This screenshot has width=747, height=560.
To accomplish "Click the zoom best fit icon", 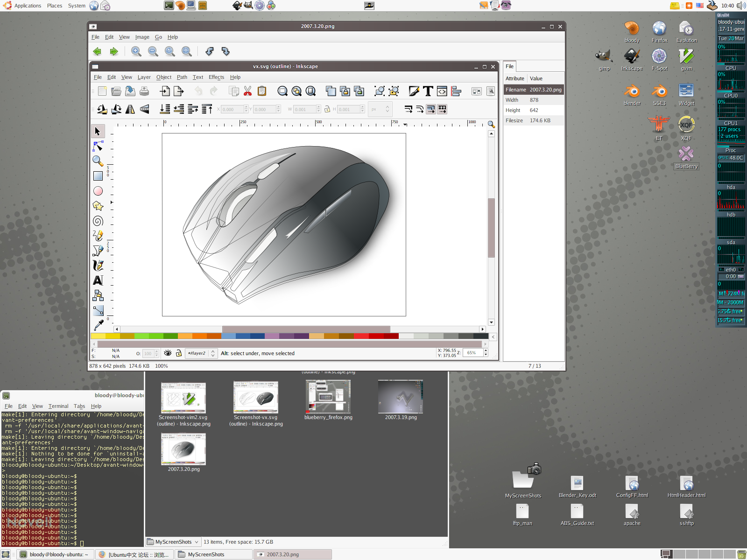I will point(186,51).
